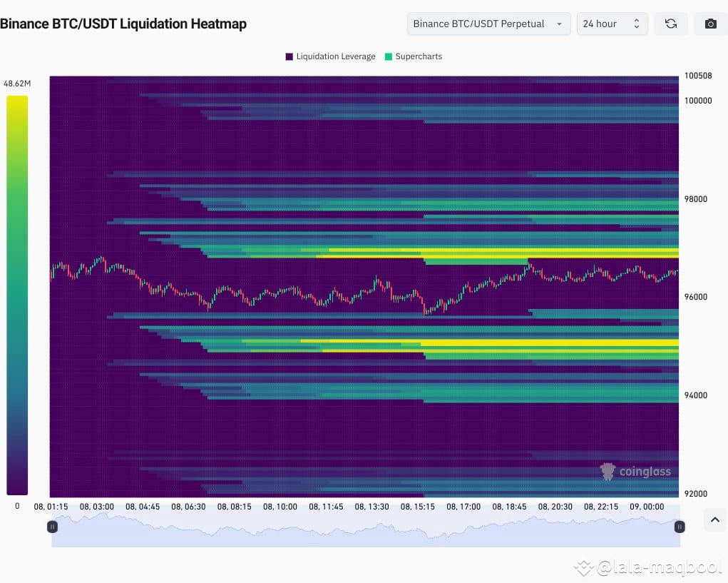Click the @lala-maqbool watermark link
The image size is (728, 583).
(x=647, y=567)
